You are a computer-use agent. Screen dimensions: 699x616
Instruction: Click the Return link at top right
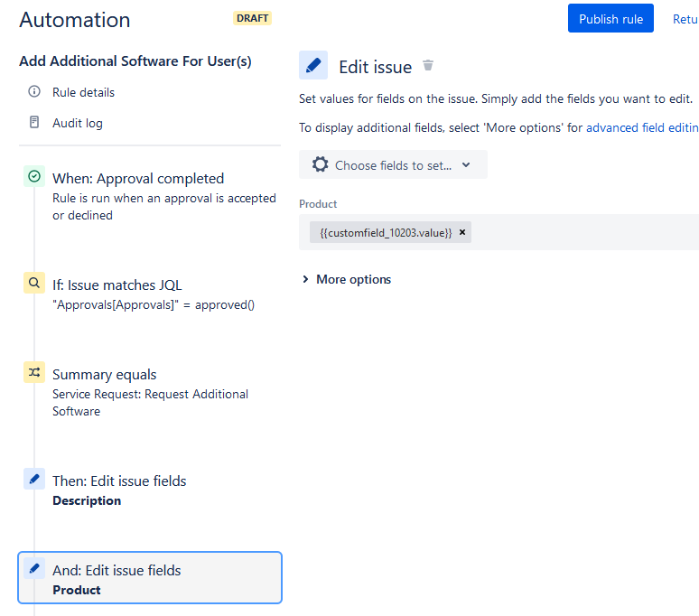click(685, 19)
